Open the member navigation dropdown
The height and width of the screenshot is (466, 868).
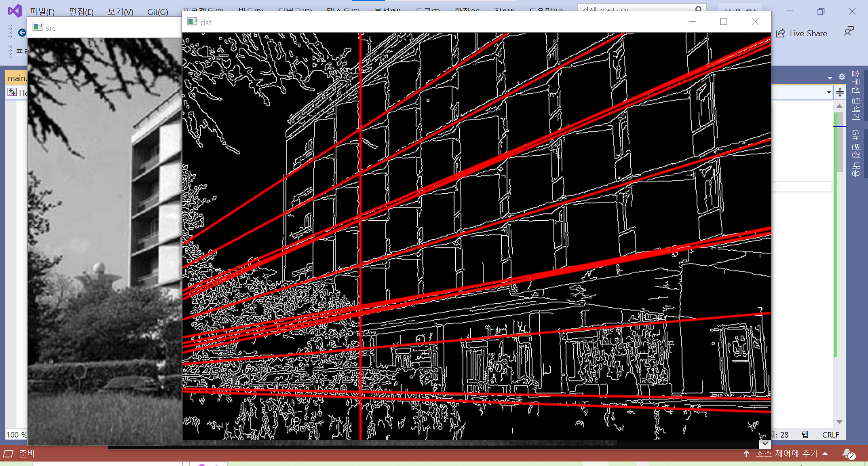click(x=829, y=92)
